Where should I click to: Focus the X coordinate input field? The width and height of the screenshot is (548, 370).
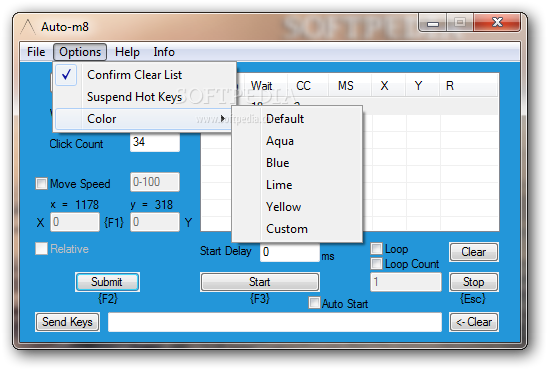click(75, 222)
